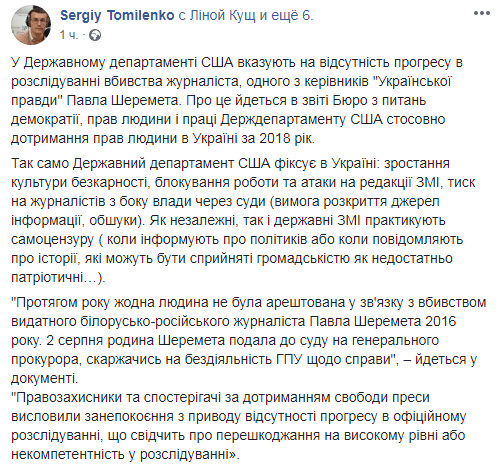Screen dimensions: 498x467
Task: Show the "ещё 6" tagged people
Action: tap(290, 15)
